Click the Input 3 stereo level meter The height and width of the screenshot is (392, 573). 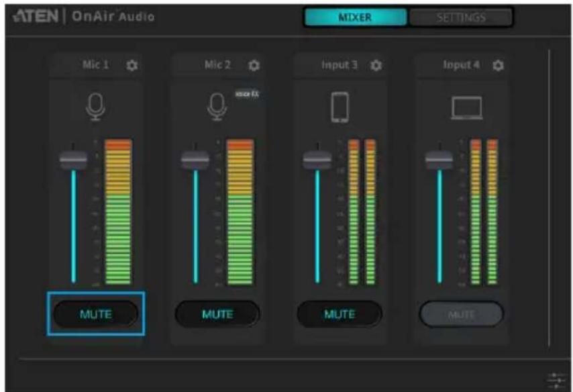point(362,211)
